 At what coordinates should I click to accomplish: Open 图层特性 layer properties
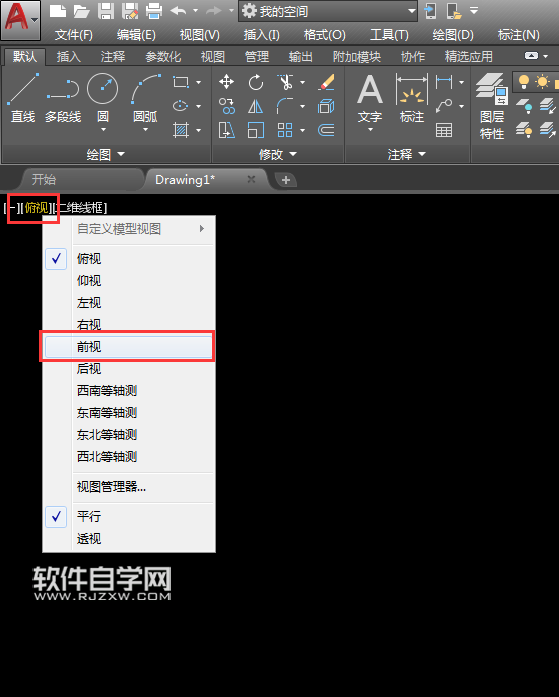tap(492, 106)
